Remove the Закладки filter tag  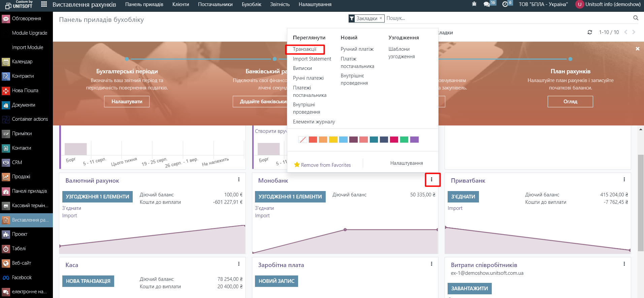click(x=381, y=18)
